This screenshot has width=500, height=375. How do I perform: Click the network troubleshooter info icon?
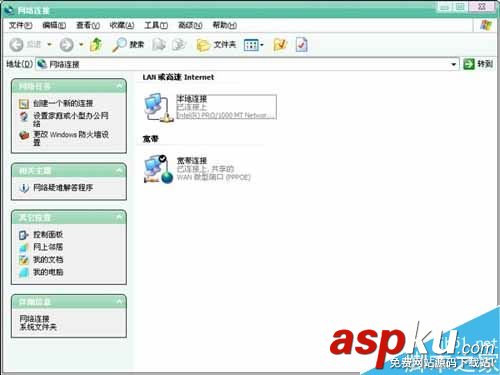click(x=24, y=188)
